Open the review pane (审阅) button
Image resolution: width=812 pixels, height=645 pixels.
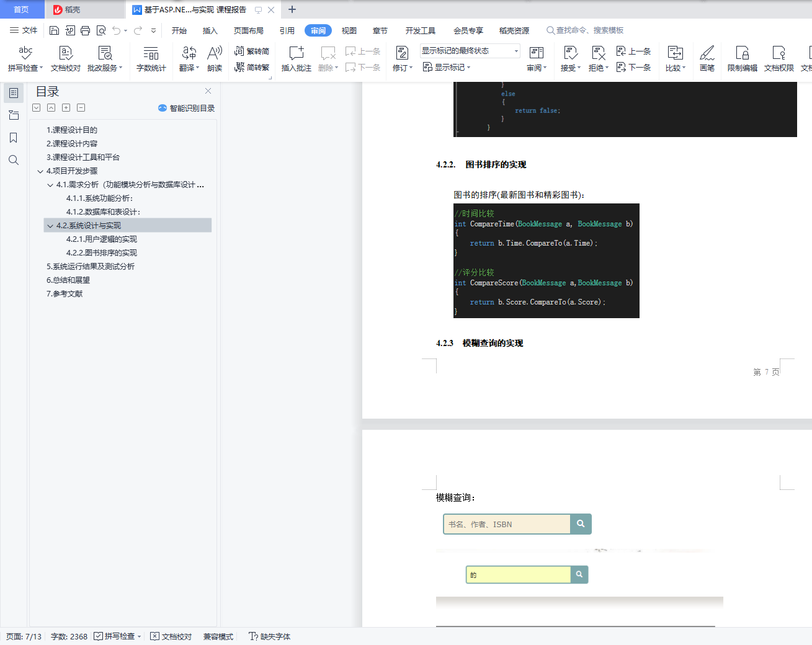click(x=537, y=59)
